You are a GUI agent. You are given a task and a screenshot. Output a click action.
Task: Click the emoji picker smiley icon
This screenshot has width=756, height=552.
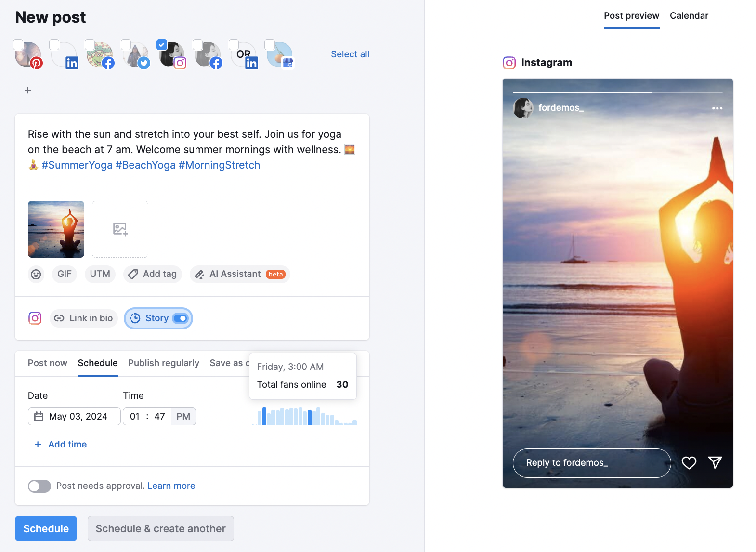coord(36,274)
